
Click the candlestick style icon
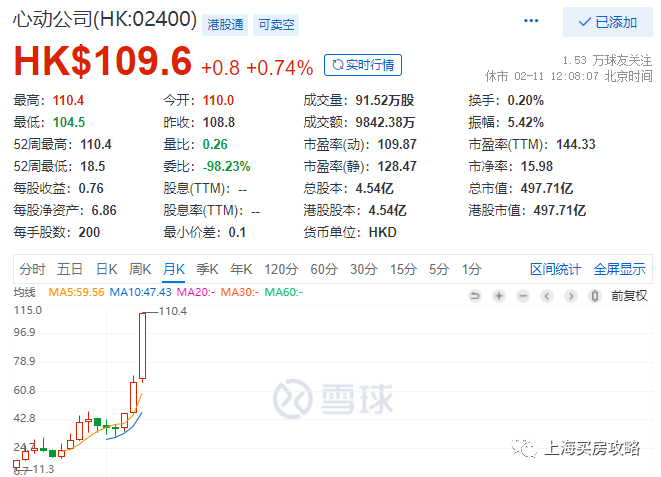click(595, 296)
